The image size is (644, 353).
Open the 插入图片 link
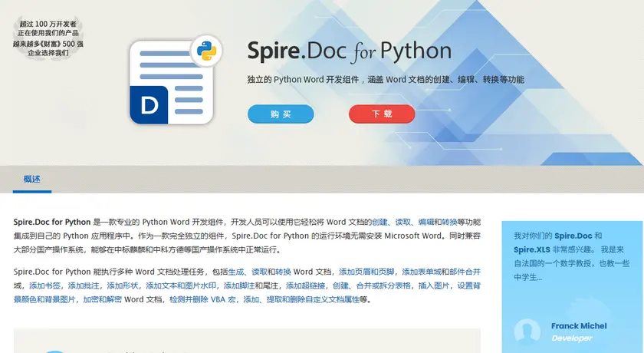(x=434, y=285)
